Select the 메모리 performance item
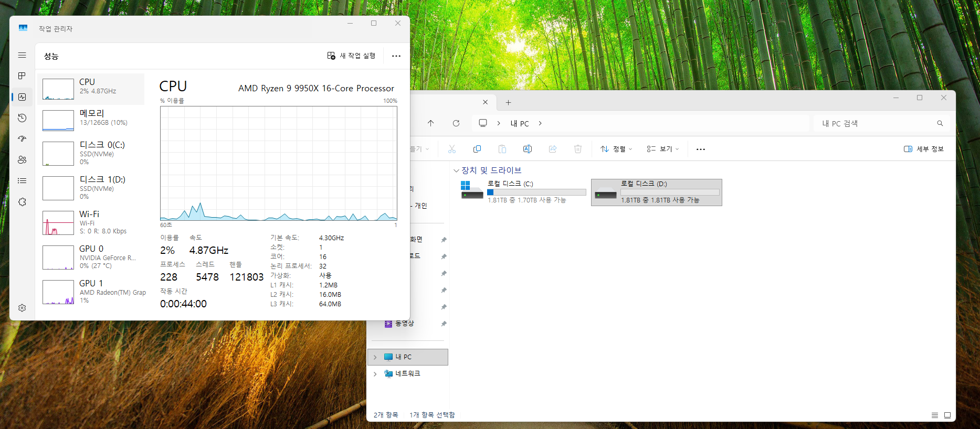This screenshot has height=429, width=980. point(91,119)
